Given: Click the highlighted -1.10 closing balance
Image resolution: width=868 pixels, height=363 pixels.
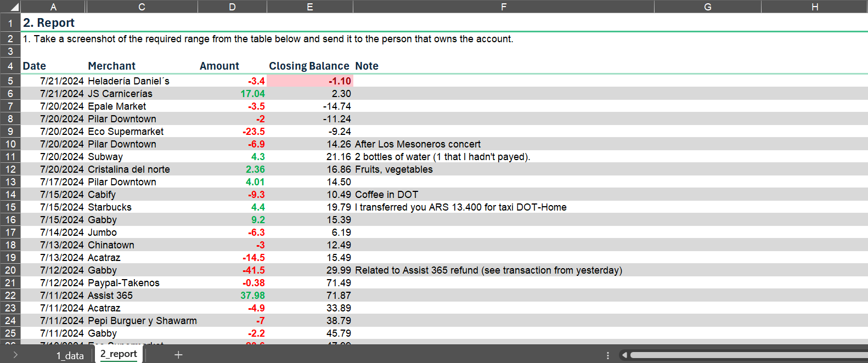Looking at the screenshot, I should point(310,81).
